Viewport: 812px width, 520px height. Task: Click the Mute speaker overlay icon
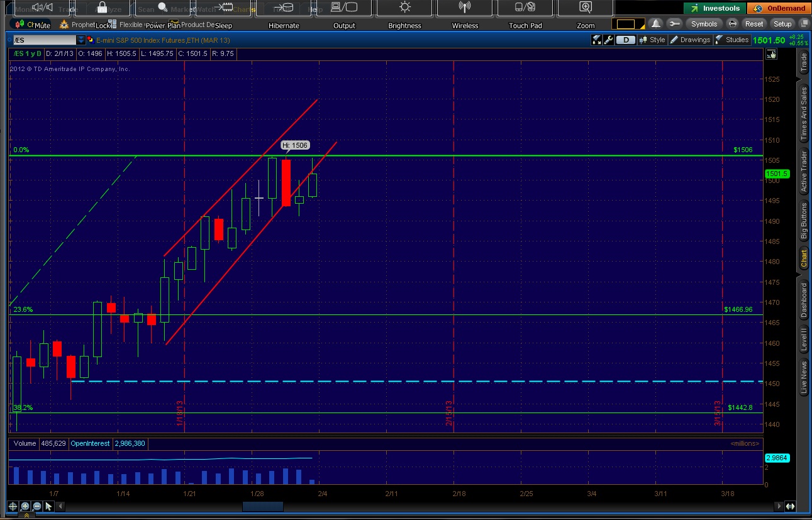[x=42, y=8]
